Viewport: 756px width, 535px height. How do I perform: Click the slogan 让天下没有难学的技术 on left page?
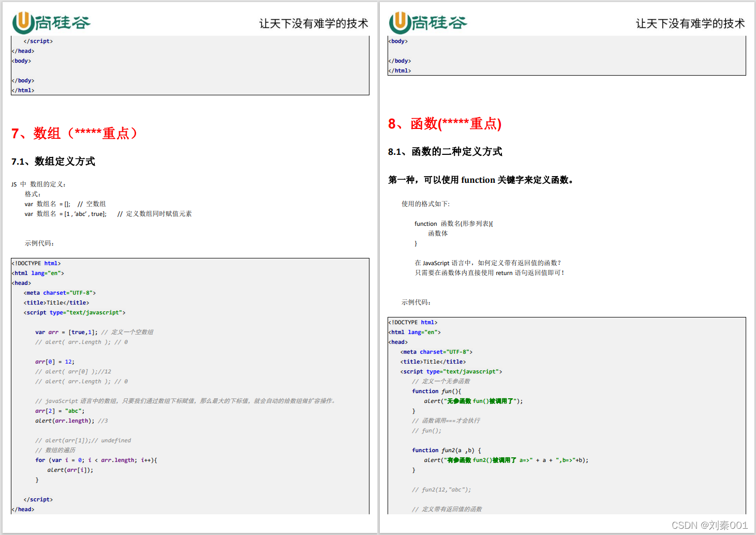(x=314, y=23)
